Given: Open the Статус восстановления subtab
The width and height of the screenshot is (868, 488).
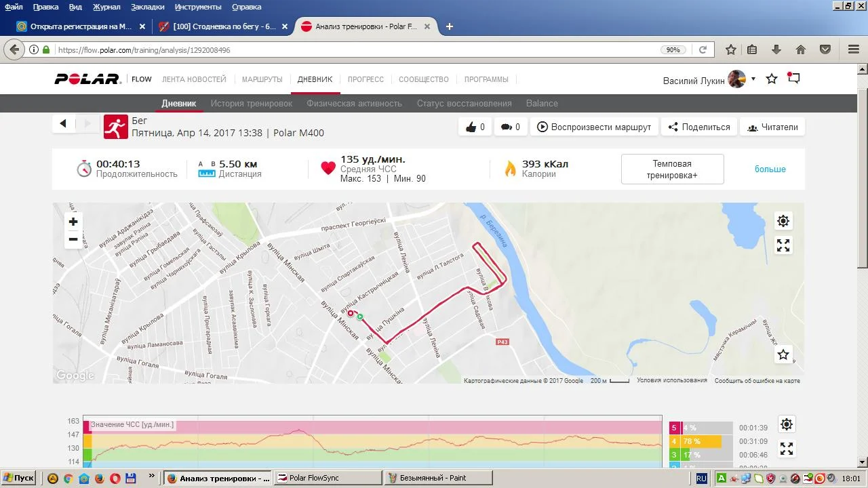Looking at the screenshot, I should (x=464, y=104).
